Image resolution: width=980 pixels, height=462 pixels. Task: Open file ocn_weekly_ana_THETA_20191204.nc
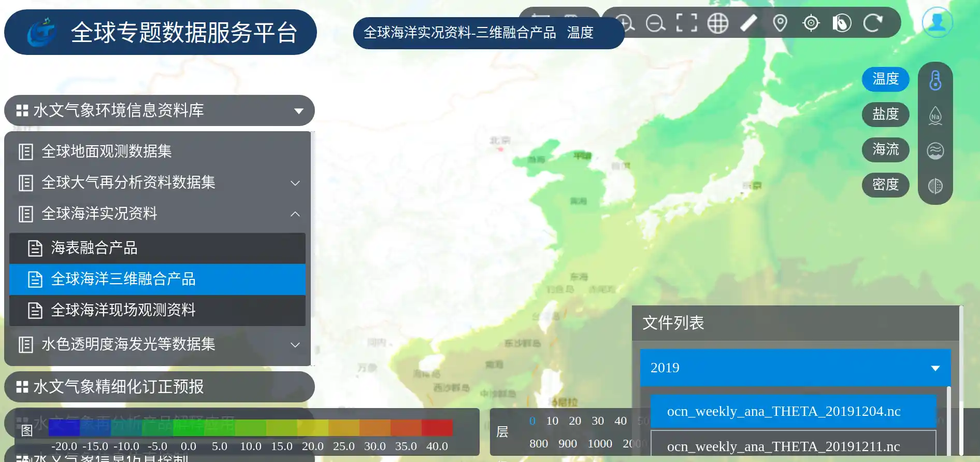click(794, 411)
